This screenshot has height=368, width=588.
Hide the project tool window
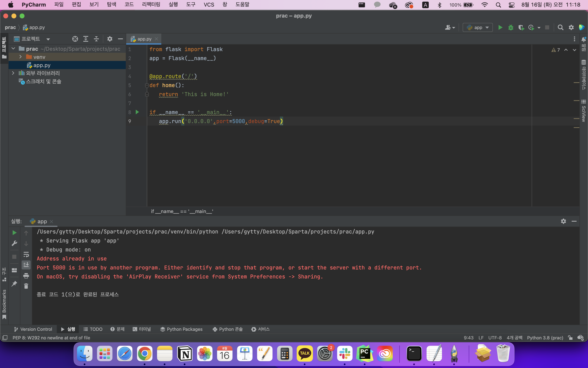coord(120,39)
